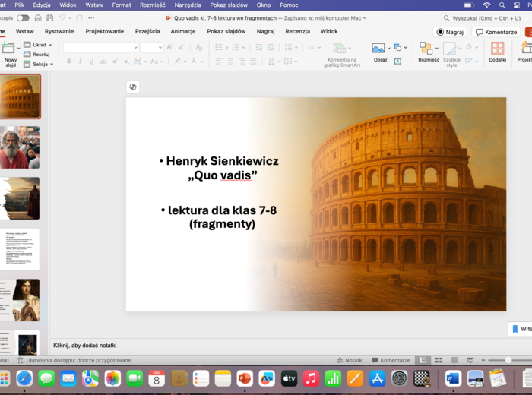532x395 pixels.
Task: Switch to reading view in status bar
Action: pos(454,360)
